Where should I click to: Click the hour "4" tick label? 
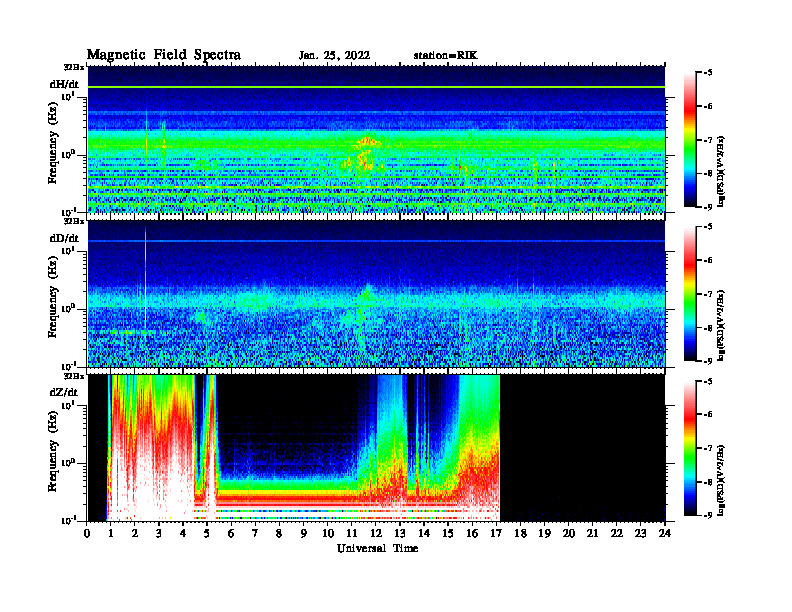click(183, 534)
